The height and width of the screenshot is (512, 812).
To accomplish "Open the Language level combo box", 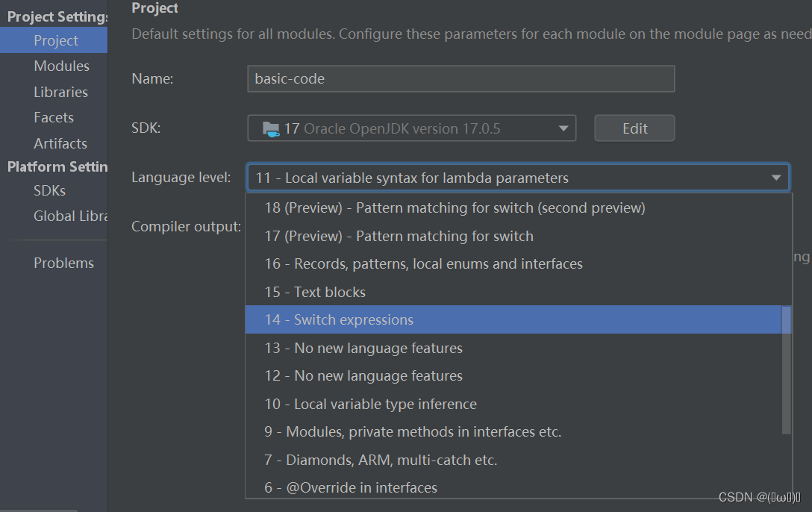I will [519, 178].
